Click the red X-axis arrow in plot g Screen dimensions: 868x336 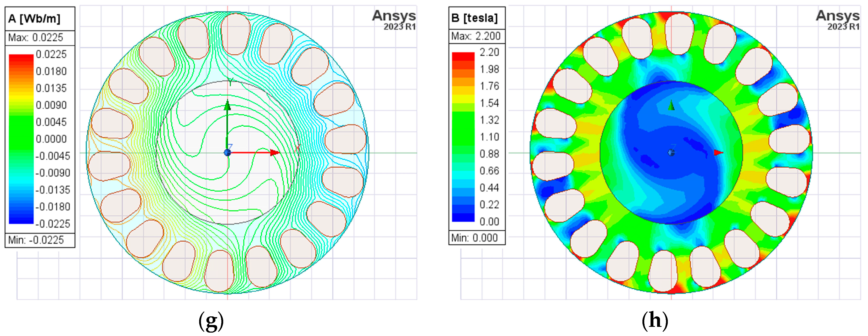(274, 153)
